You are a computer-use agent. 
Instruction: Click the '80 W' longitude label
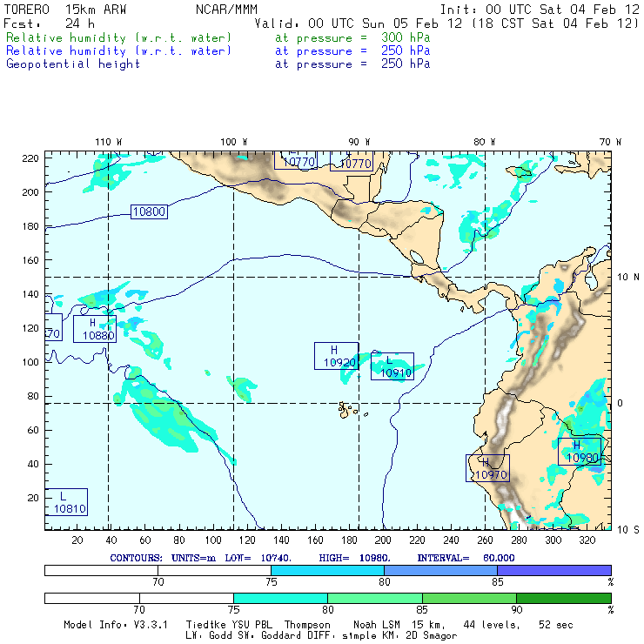click(484, 142)
